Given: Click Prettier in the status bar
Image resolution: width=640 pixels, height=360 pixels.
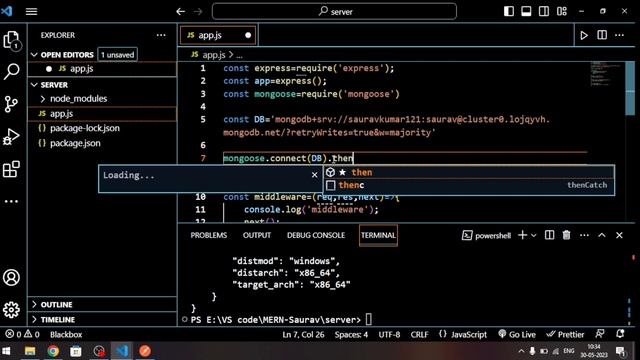Looking at the screenshot, I should [565, 335].
